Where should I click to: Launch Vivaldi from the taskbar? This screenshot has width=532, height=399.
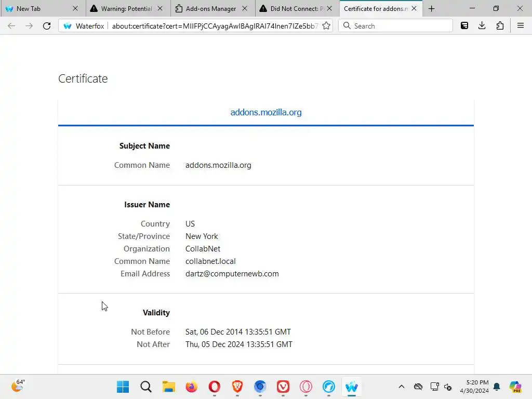[x=283, y=387]
